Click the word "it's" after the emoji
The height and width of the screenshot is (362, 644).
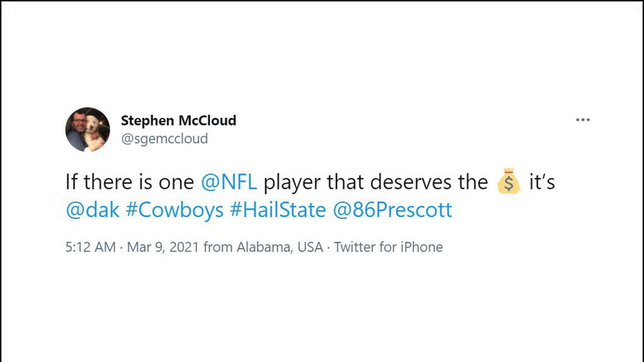coord(542,182)
